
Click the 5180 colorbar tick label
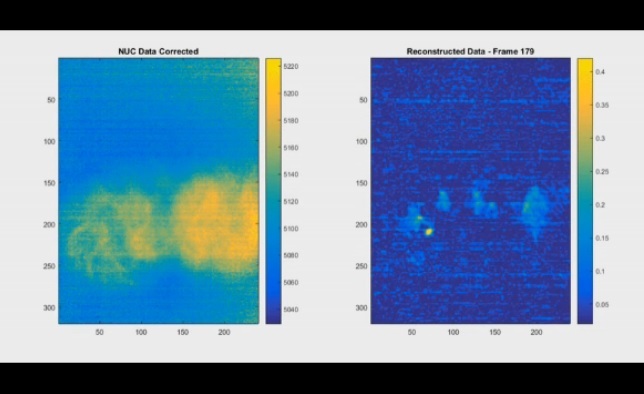pos(291,120)
